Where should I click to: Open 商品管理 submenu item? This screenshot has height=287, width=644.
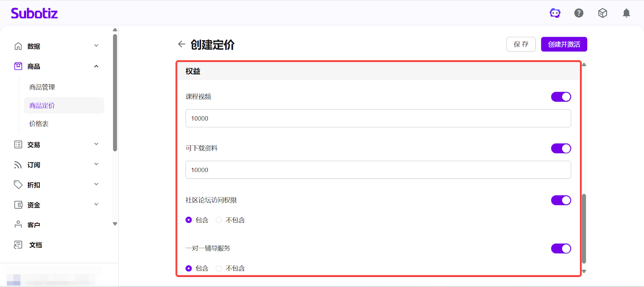coord(42,87)
